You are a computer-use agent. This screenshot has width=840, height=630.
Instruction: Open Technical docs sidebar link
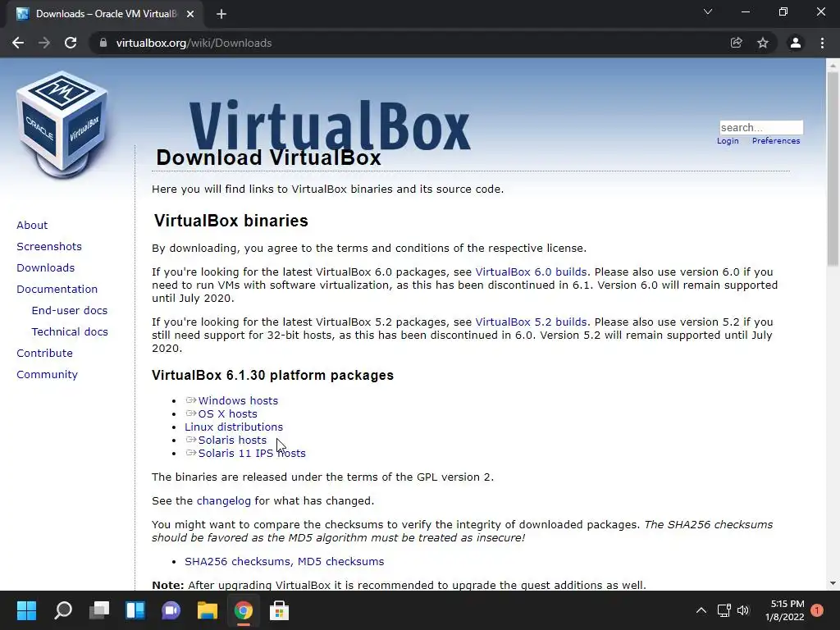[70, 332]
